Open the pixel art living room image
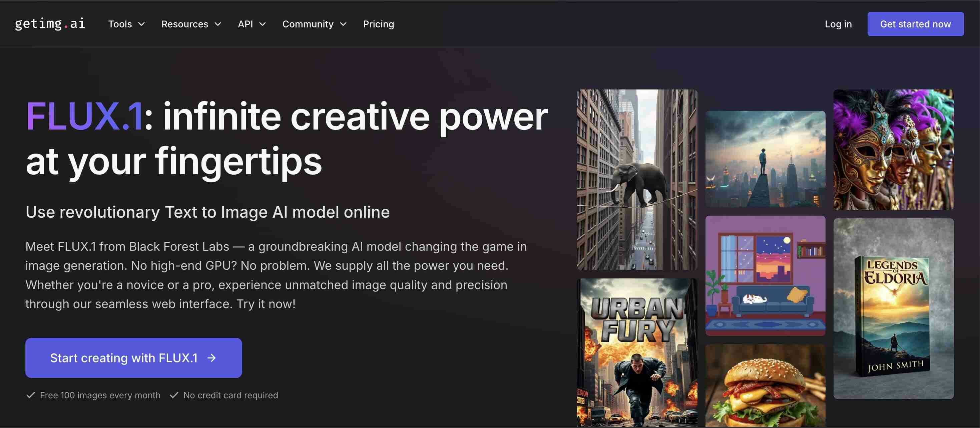 click(x=765, y=276)
